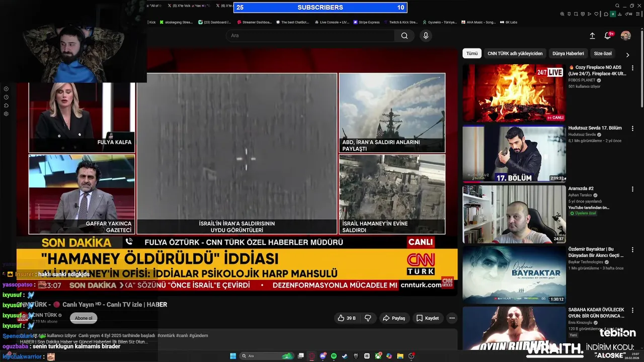644x362 pixels.
Task: Open the Özdemir Bayraktar documentary thumbnail
Action: tap(514, 275)
